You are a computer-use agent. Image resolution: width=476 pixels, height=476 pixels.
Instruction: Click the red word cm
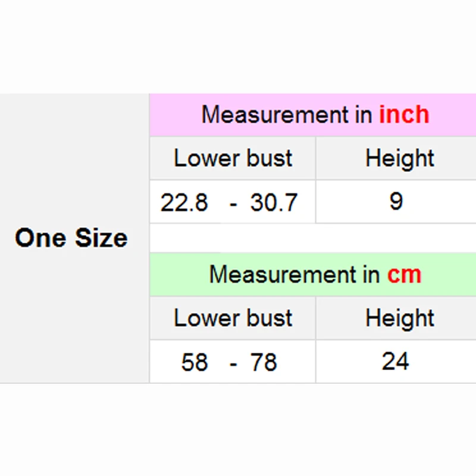(x=404, y=274)
